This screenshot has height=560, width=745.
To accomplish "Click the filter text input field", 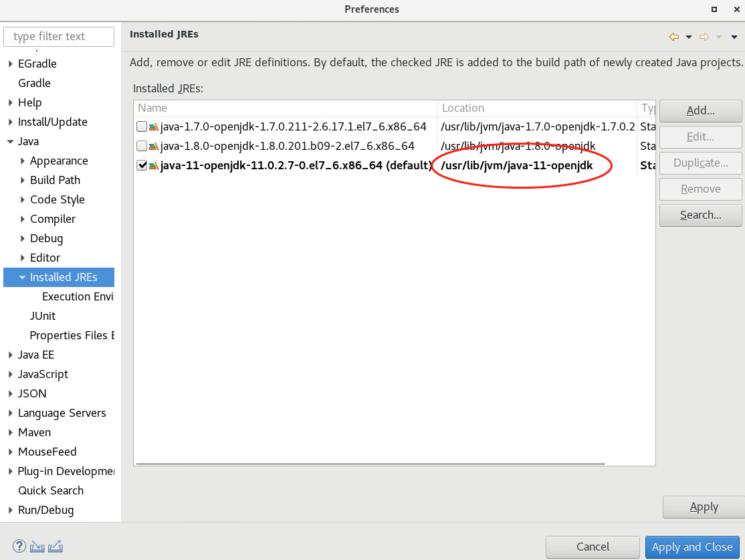I will click(x=59, y=36).
